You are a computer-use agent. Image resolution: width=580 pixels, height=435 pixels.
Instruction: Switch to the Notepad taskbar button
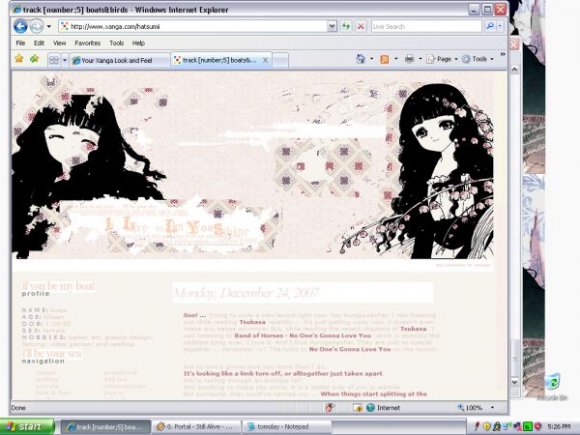(x=287, y=427)
